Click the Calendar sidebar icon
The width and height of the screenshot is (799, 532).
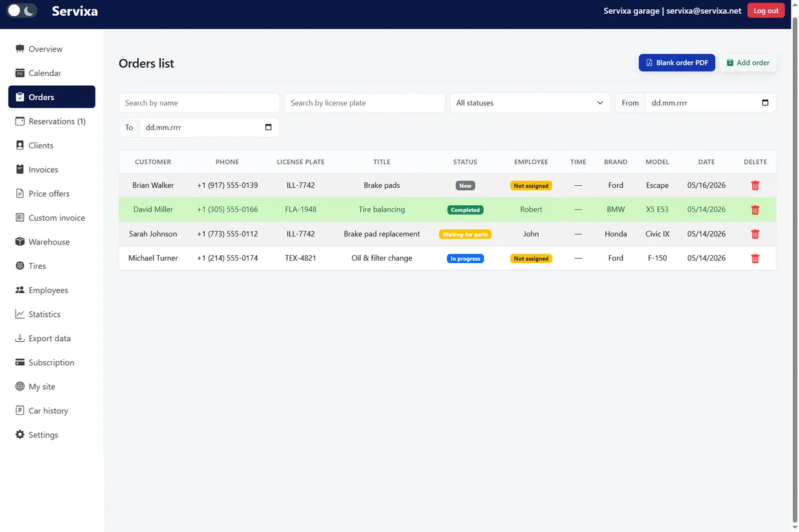20,73
